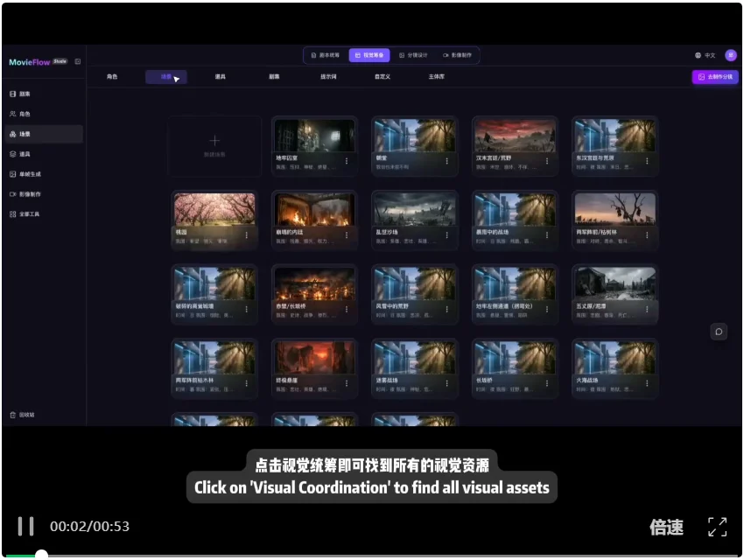Open more options on 桃园 scene card
Image resolution: width=744 pixels, height=560 pixels.
pos(247,235)
